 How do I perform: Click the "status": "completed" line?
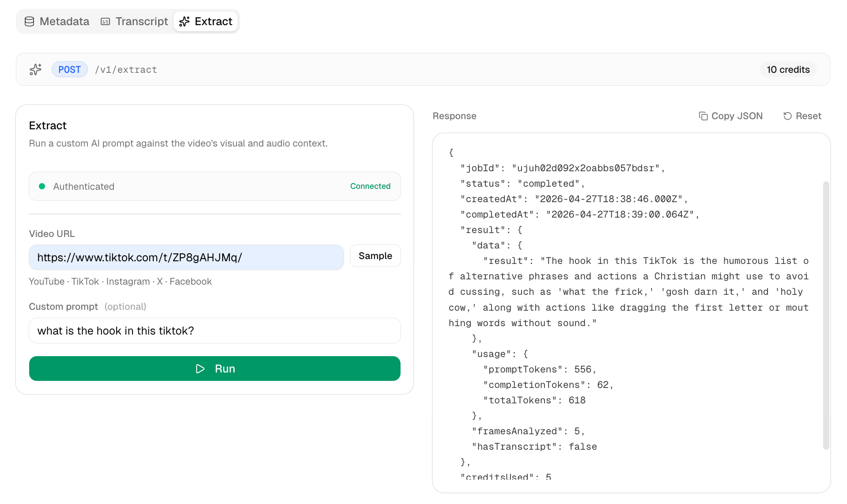coord(522,184)
